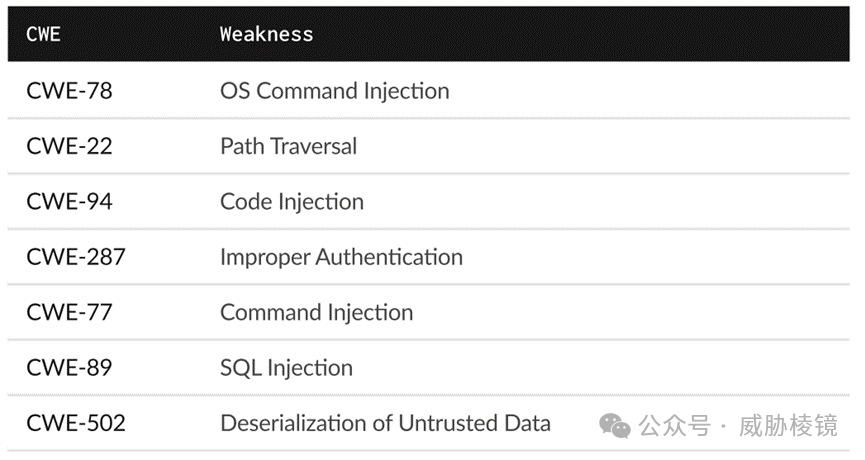Select the CWE-94 cell
Viewport: 865px width, 460px height.
click(x=70, y=202)
